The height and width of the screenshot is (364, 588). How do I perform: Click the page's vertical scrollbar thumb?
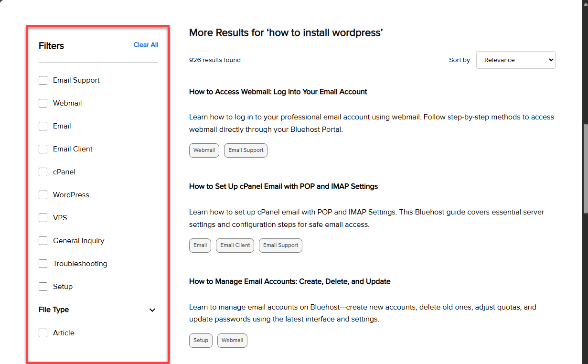tap(585, 167)
